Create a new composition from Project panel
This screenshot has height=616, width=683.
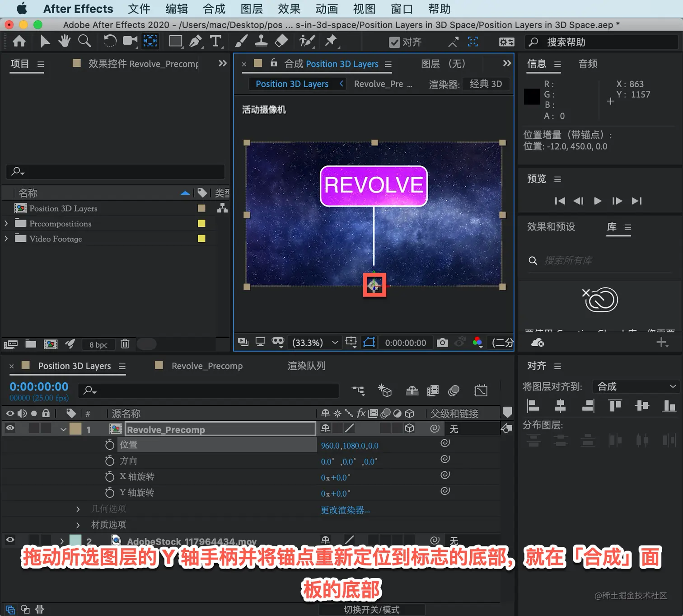click(51, 344)
